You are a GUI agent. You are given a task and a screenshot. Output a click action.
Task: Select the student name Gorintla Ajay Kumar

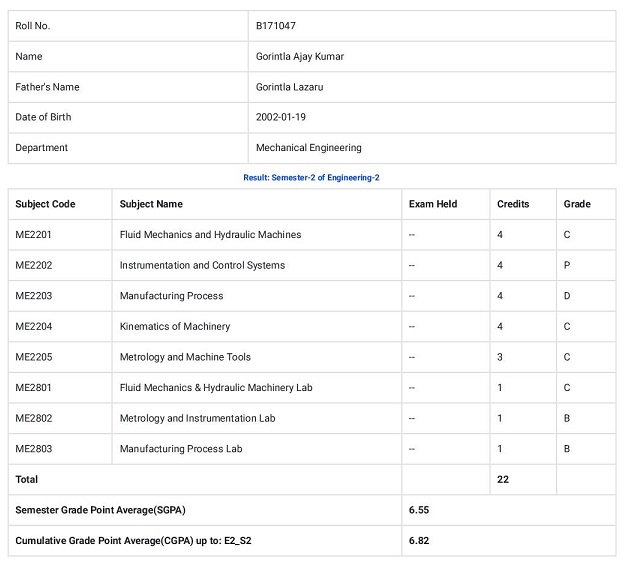[299, 57]
